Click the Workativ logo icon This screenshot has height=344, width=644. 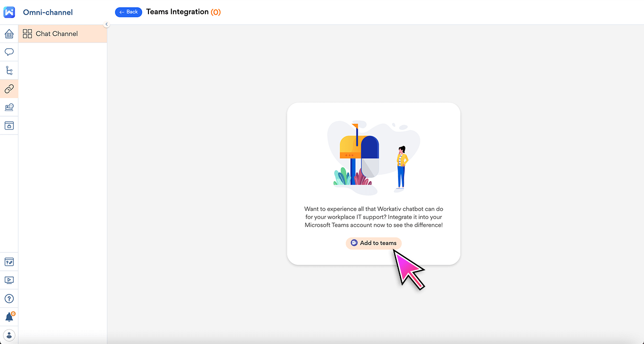9,12
